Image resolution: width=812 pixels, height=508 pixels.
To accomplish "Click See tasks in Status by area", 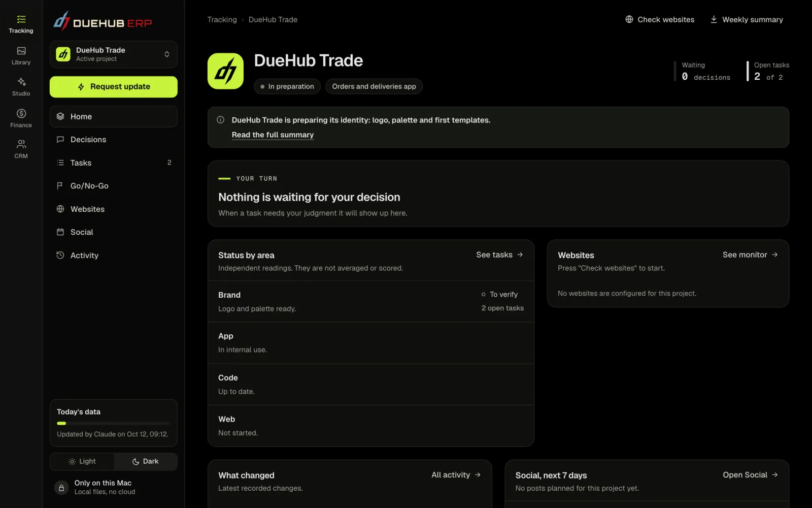I will click(499, 255).
